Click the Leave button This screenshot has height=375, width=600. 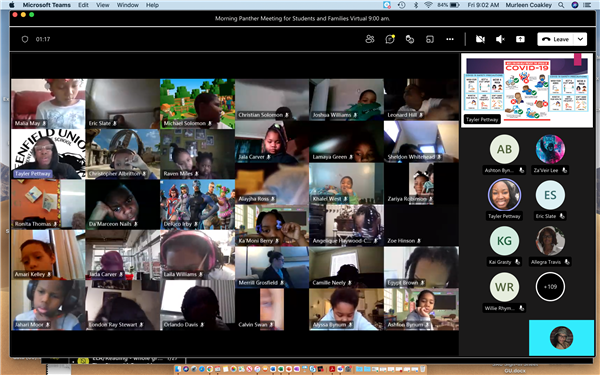[556, 39]
